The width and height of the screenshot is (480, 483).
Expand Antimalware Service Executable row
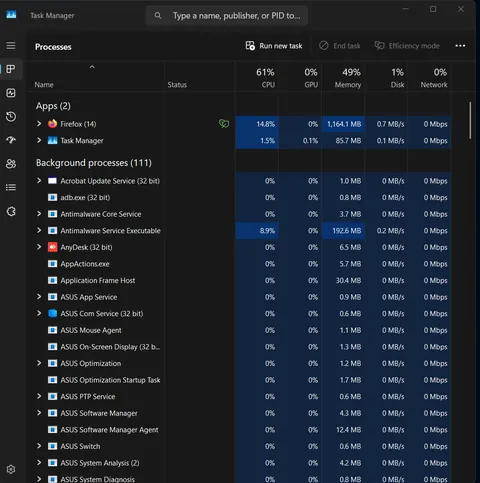pyautogui.click(x=39, y=230)
